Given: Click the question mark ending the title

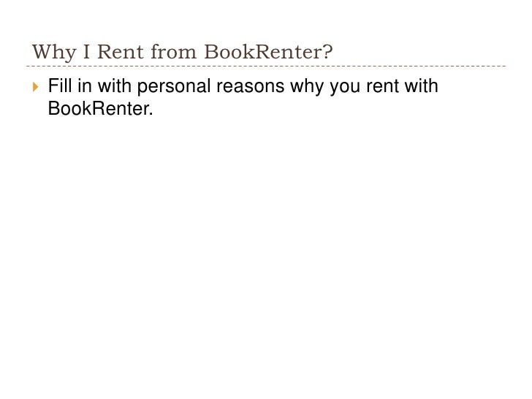Looking at the screenshot, I should coord(327,52).
